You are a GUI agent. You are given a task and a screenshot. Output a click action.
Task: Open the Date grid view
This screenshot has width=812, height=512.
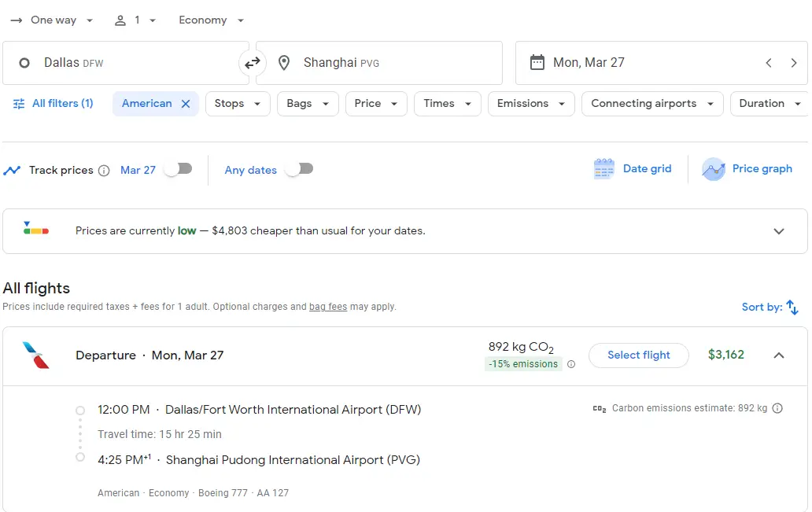(633, 169)
